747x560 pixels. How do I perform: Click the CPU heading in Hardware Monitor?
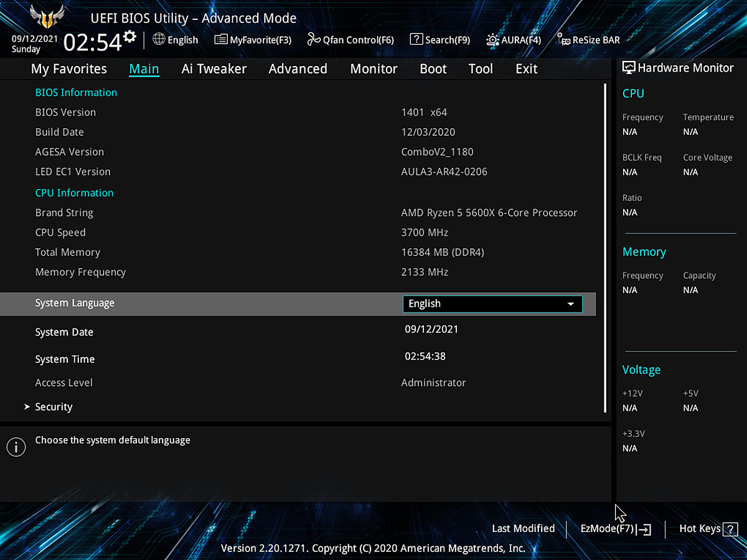point(633,94)
